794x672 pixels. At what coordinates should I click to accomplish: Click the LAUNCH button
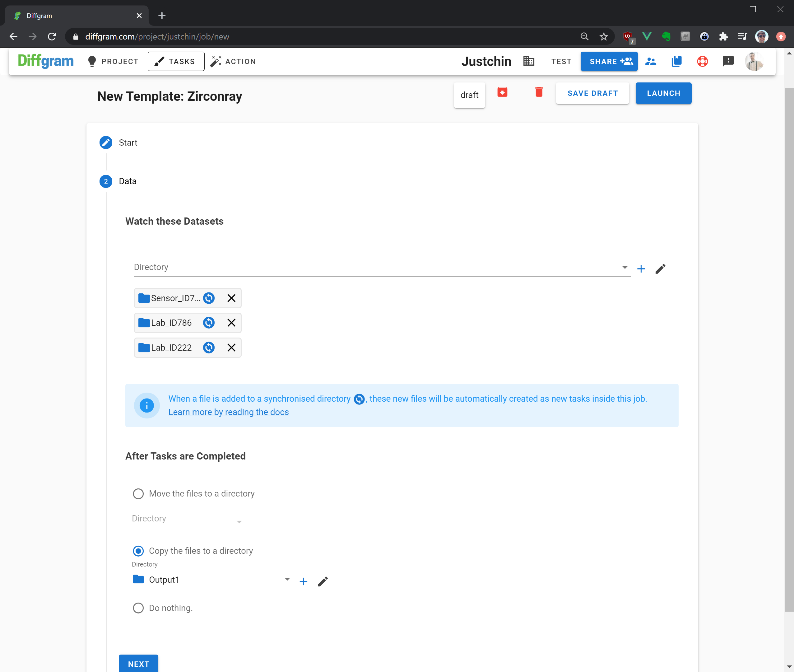click(x=663, y=93)
